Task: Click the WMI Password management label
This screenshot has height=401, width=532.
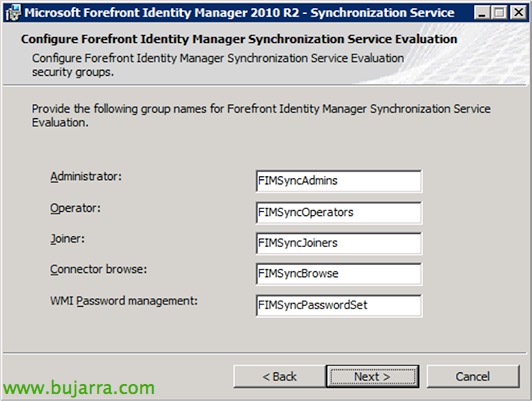Action: pyautogui.click(x=124, y=301)
